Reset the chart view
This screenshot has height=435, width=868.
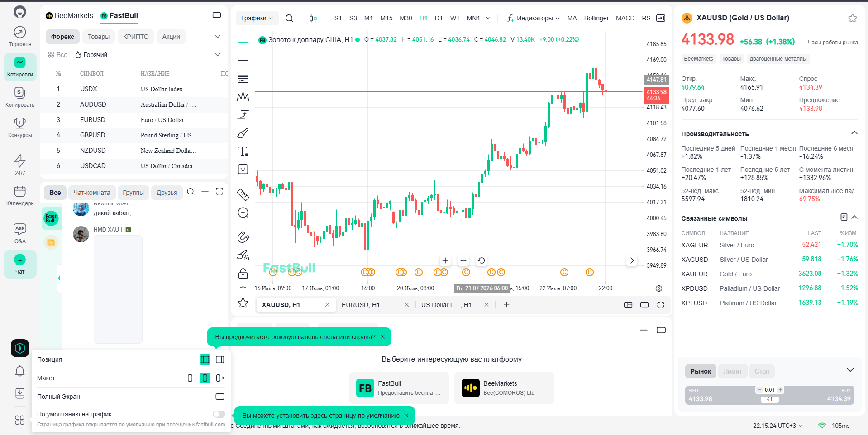[482, 260]
